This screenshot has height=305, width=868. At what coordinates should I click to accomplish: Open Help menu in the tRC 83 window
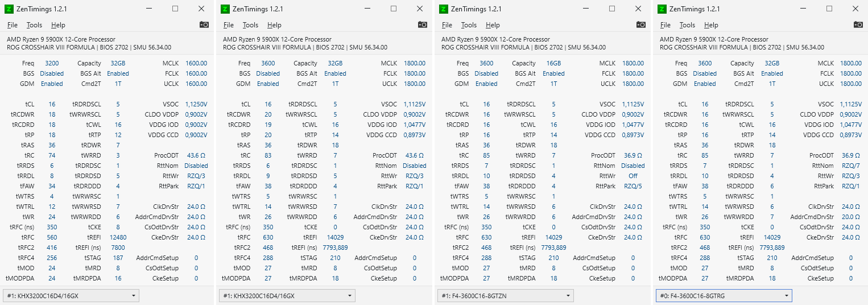pyautogui.click(x=274, y=25)
